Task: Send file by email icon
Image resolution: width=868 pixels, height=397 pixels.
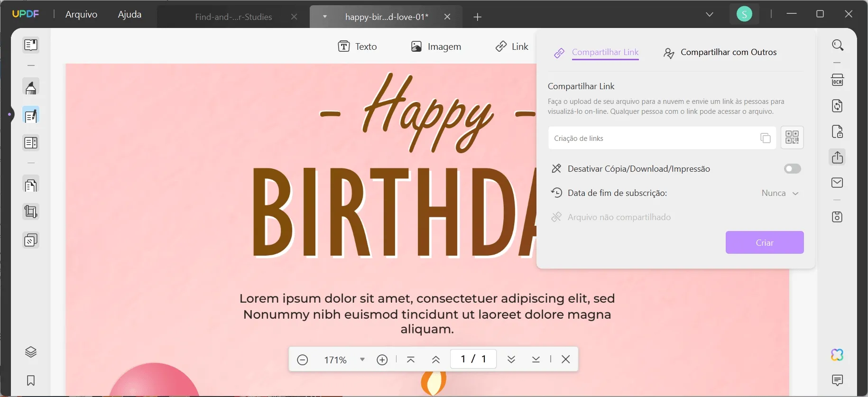Action: point(838,183)
